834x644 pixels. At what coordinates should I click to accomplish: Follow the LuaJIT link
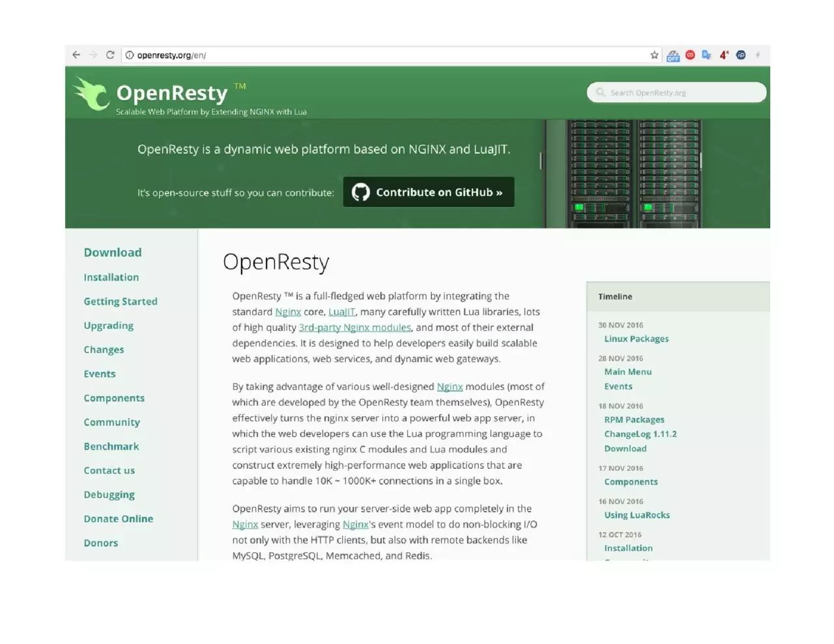(342, 312)
